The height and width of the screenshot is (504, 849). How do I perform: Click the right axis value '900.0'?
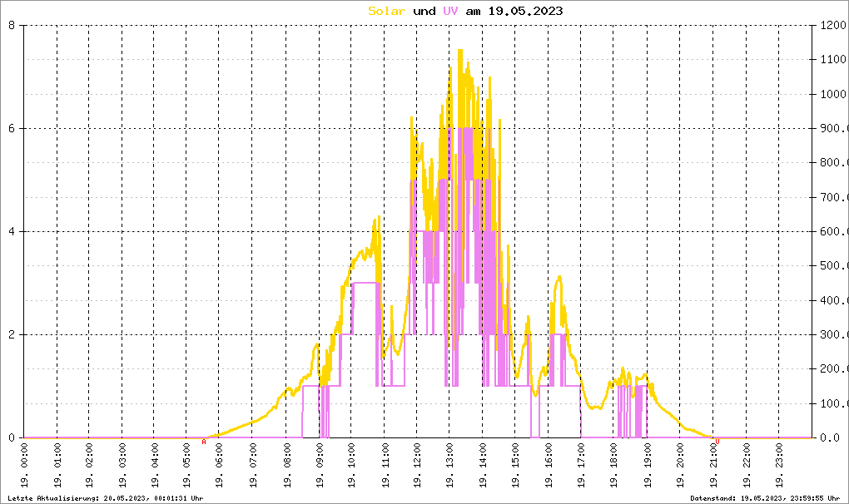[834, 128]
